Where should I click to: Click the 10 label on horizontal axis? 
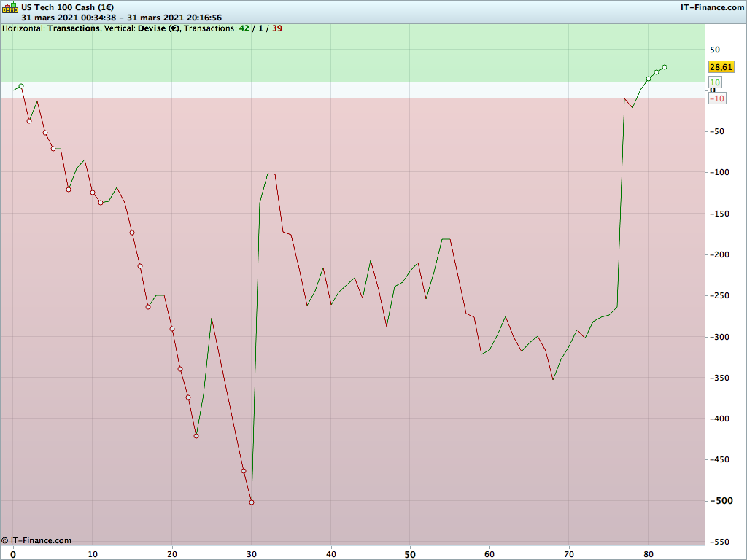pos(93,554)
